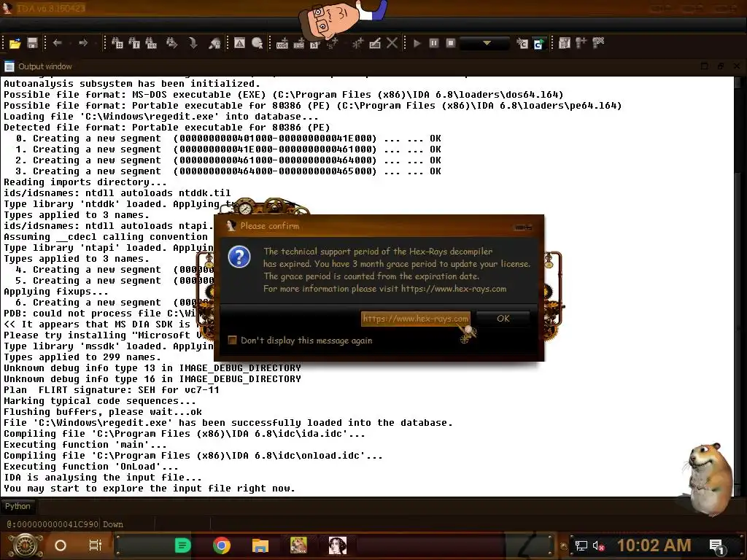Check 'Don't display this message again'

point(232,340)
